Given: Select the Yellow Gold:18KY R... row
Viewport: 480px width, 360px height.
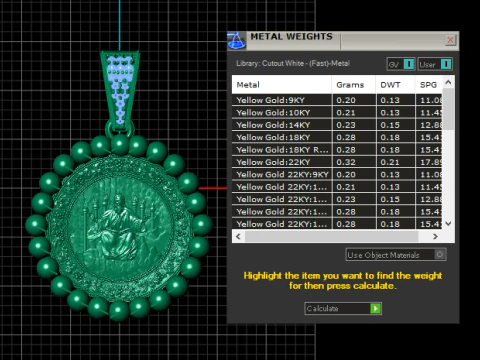Looking at the screenshot, I should click(x=337, y=150).
